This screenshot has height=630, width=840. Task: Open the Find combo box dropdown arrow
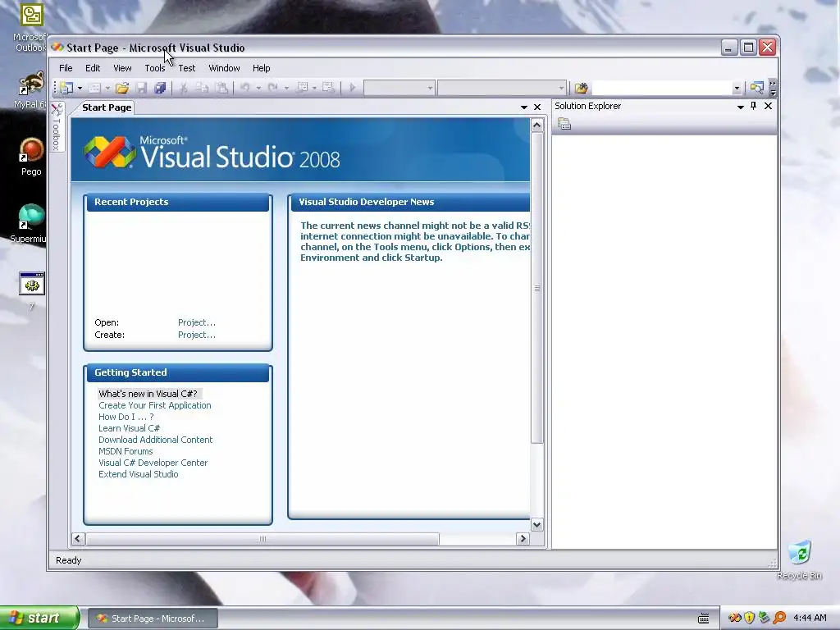click(737, 89)
